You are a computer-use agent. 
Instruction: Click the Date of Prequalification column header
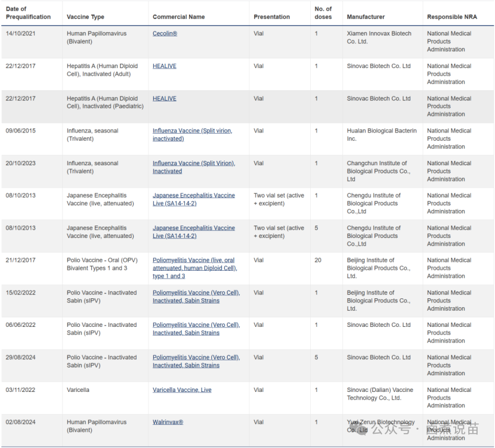[28, 13]
